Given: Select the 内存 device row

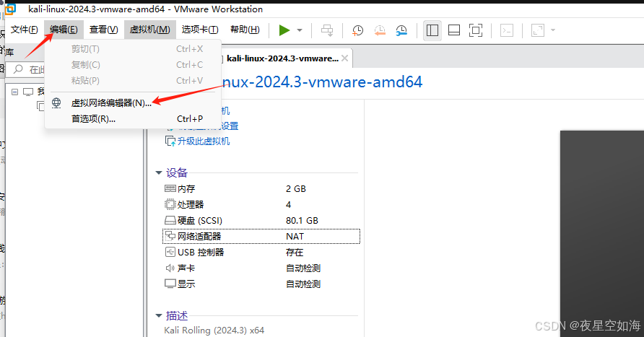Looking at the screenshot, I should (x=261, y=189).
